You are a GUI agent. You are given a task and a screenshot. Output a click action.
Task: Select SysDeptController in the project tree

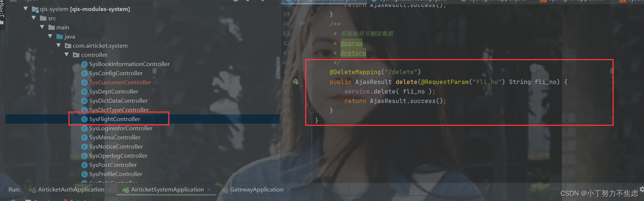tap(114, 91)
